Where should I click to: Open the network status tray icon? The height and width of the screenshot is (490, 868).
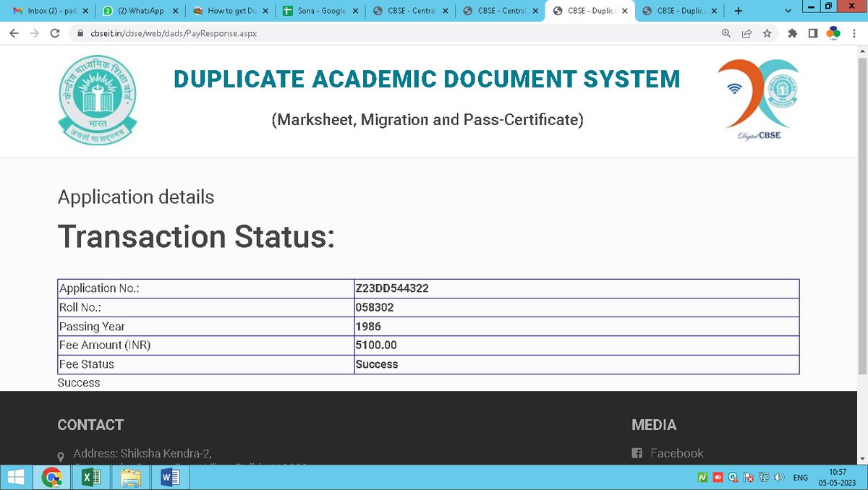(x=763, y=478)
